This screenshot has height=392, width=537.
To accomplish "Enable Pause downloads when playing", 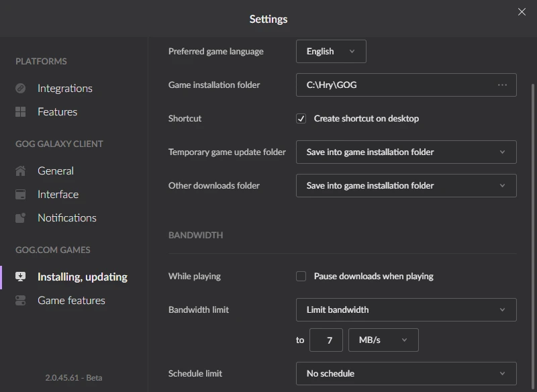I will pos(301,277).
